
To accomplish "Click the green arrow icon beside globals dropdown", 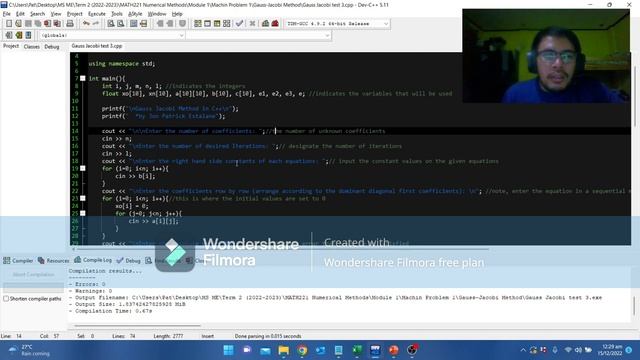I will click(18, 36).
